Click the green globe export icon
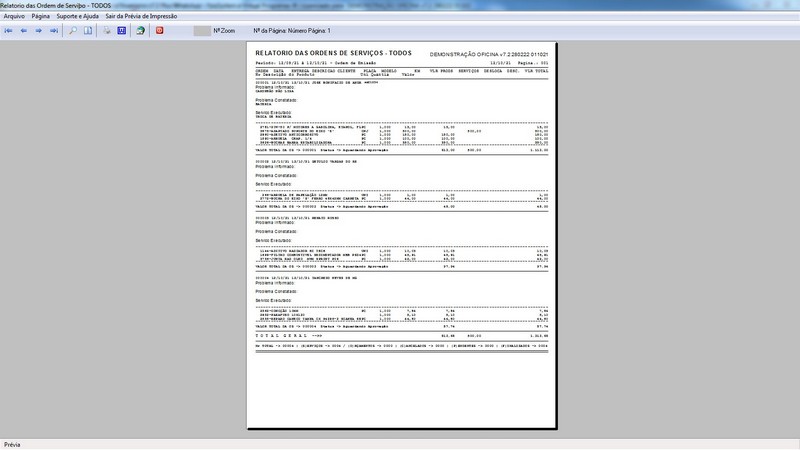Screen dimensions: 800x450 point(140,31)
